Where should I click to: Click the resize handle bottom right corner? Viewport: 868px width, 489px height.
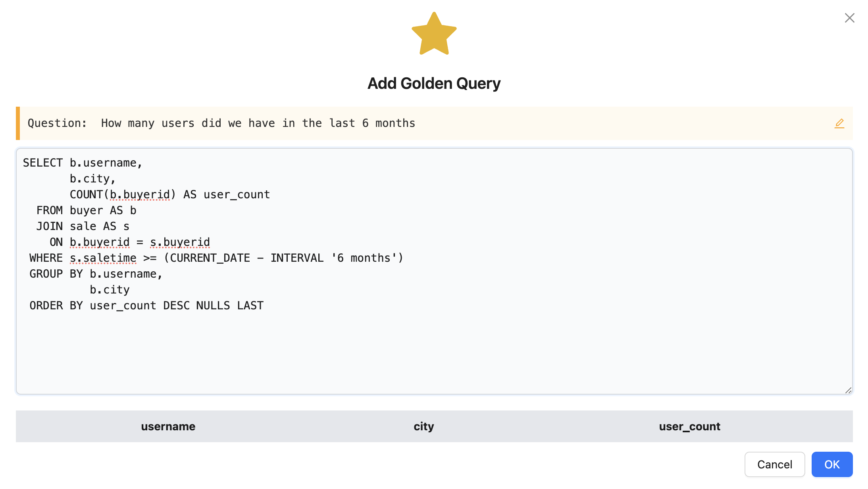pos(848,390)
